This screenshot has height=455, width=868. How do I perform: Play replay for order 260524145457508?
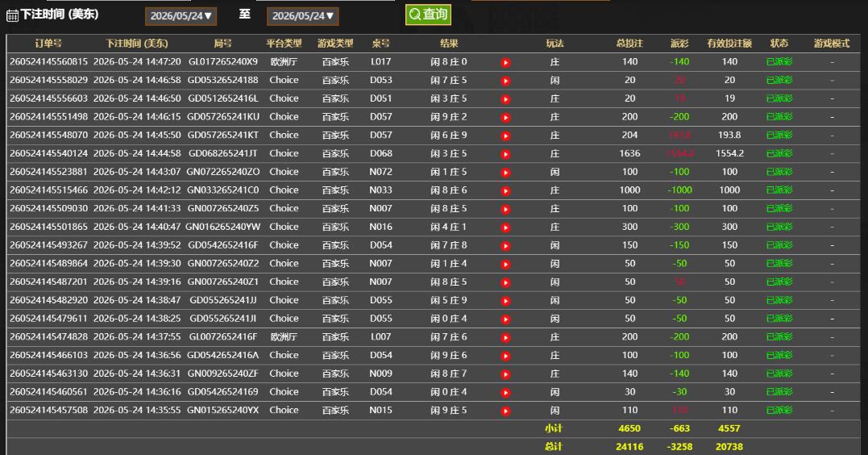(505, 411)
